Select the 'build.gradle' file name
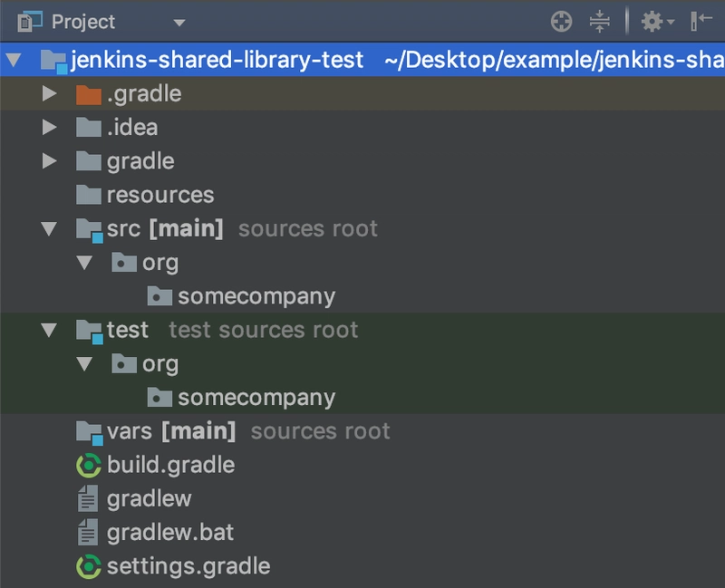This screenshot has height=588, width=725. click(x=170, y=465)
